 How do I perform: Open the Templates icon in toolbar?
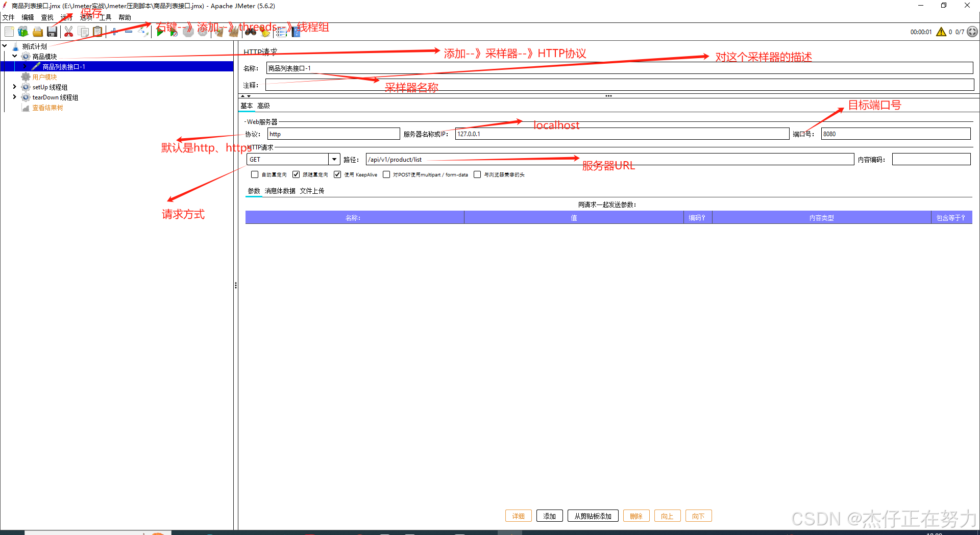pyautogui.click(x=23, y=32)
